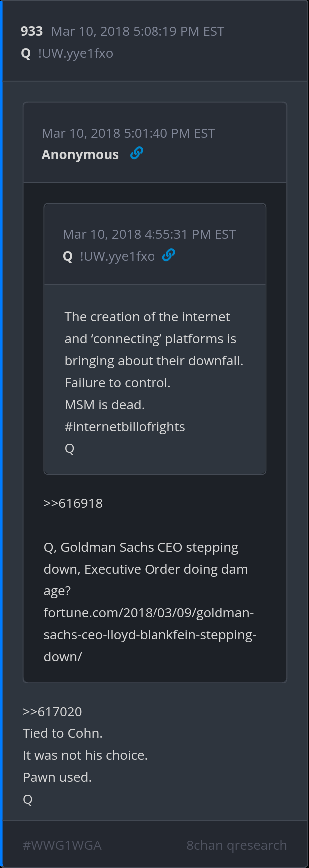309x868 pixels.
Task: Click the 8chan qresearch source label
Action: (236, 845)
